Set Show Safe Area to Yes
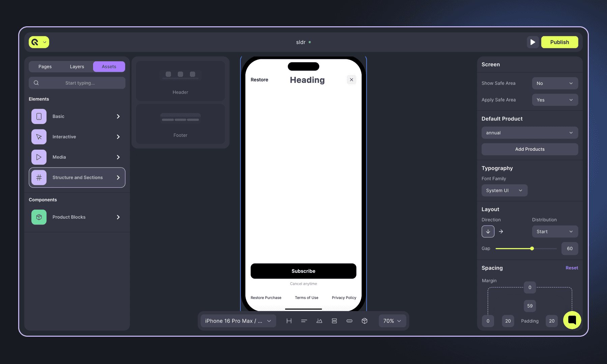The width and height of the screenshot is (607, 364). coord(555,83)
